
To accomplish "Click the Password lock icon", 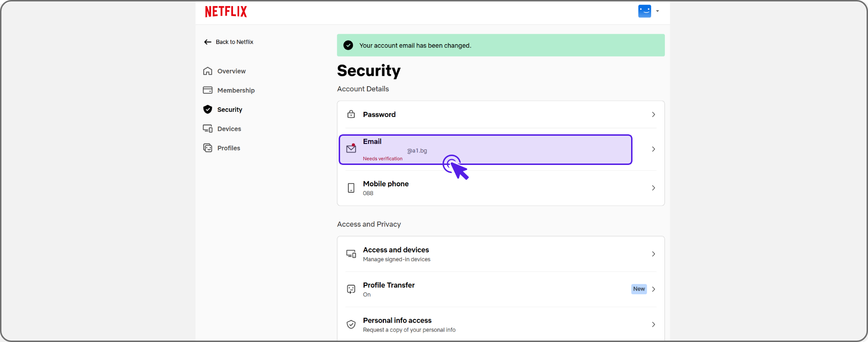I will pos(351,114).
